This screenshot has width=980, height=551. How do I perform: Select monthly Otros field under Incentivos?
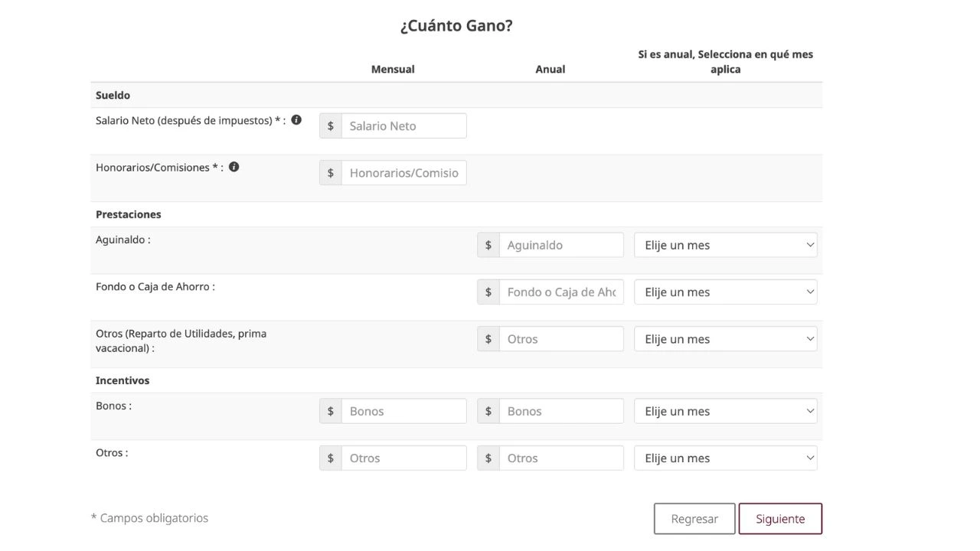click(x=403, y=458)
